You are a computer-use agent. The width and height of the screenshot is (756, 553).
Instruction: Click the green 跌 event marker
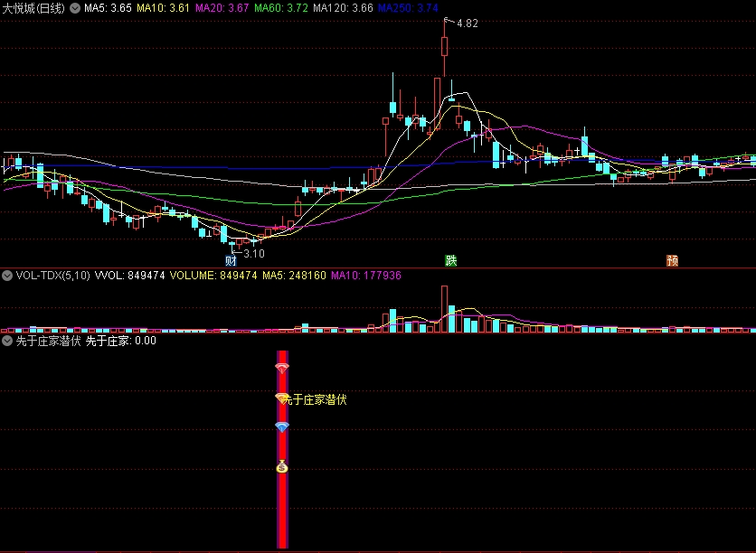(451, 260)
